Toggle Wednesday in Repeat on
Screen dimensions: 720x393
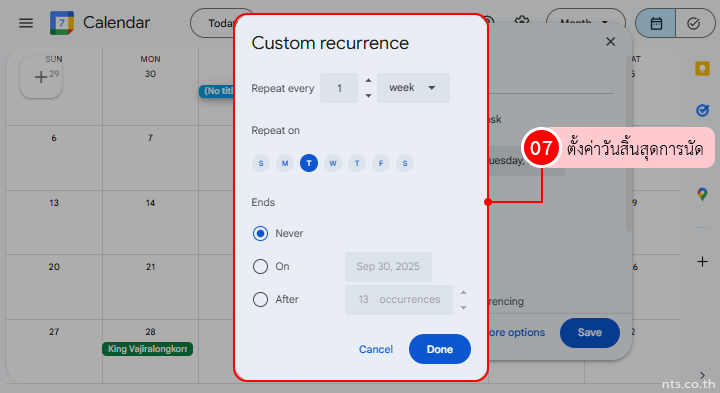click(333, 163)
